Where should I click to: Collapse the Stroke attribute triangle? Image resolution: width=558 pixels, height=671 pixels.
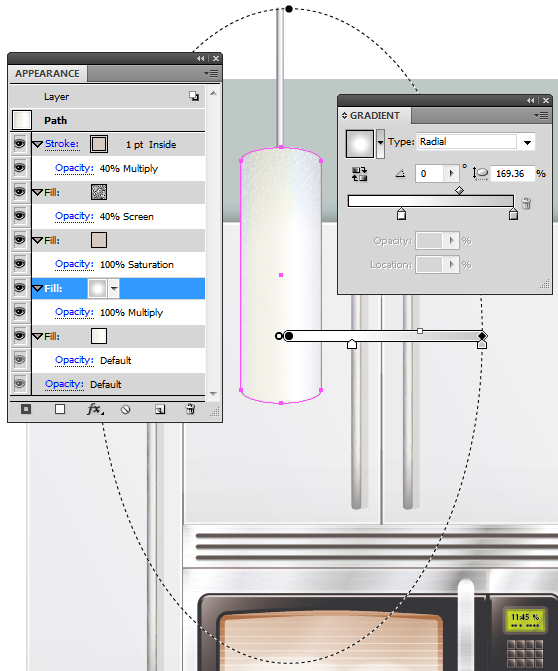click(x=38, y=145)
